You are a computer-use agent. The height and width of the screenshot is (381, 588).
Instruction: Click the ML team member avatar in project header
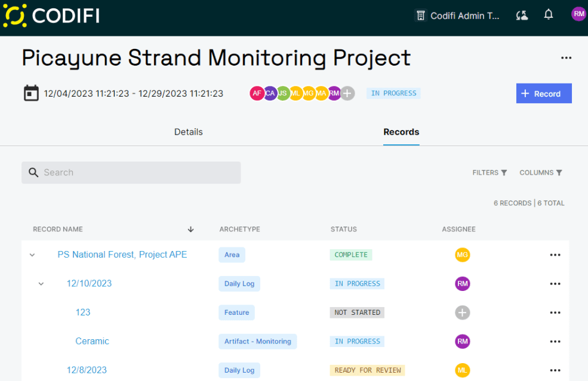(296, 93)
